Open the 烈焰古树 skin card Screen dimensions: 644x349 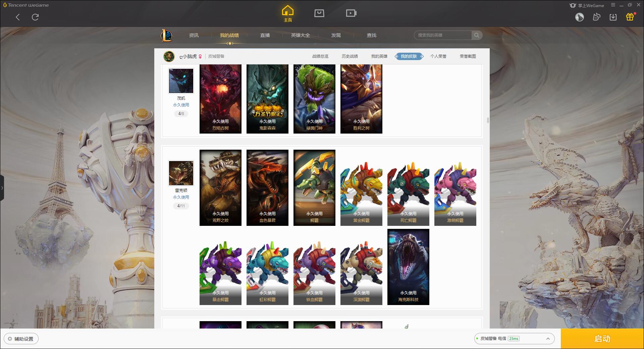point(220,99)
